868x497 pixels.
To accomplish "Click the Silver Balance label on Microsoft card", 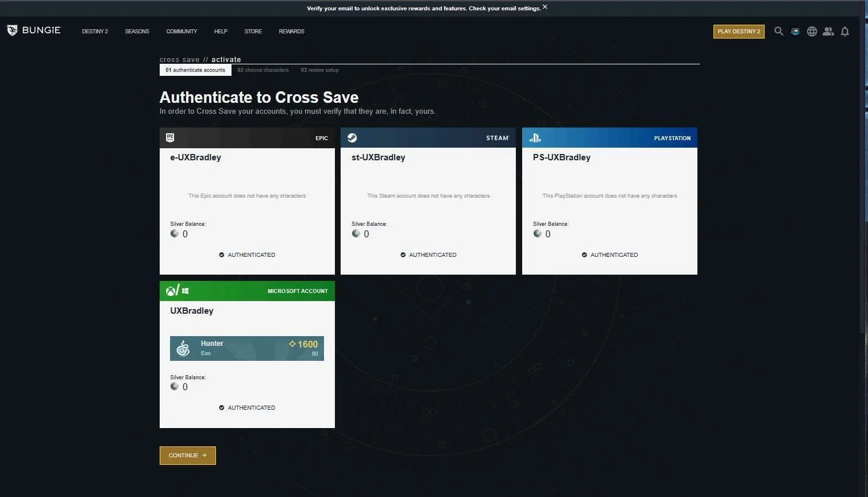I will click(x=188, y=377).
